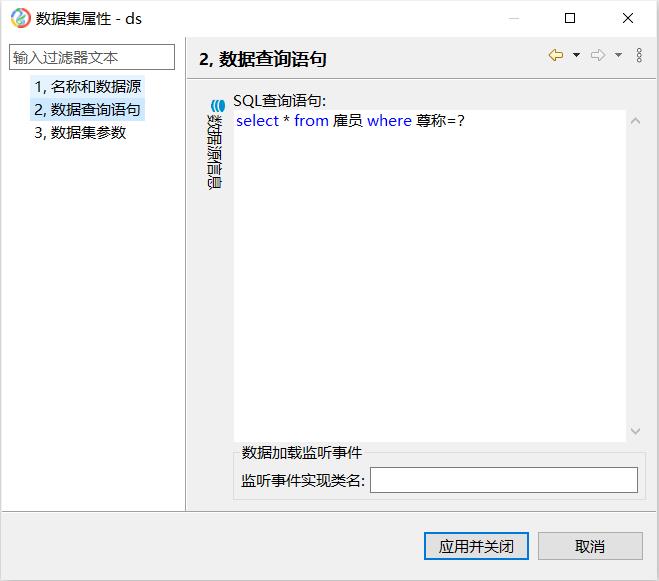Click the SQL editor scroll up arrow
659x581 pixels.
(x=635, y=121)
